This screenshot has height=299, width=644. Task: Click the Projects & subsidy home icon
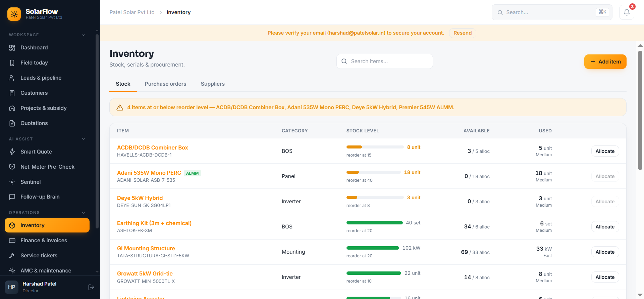pyautogui.click(x=12, y=108)
